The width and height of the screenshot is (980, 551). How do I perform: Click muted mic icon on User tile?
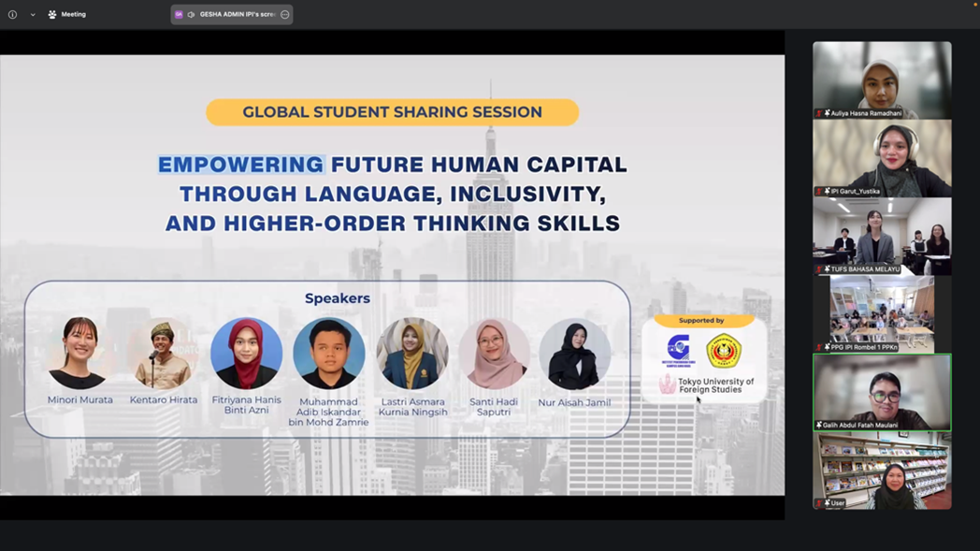coord(819,503)
